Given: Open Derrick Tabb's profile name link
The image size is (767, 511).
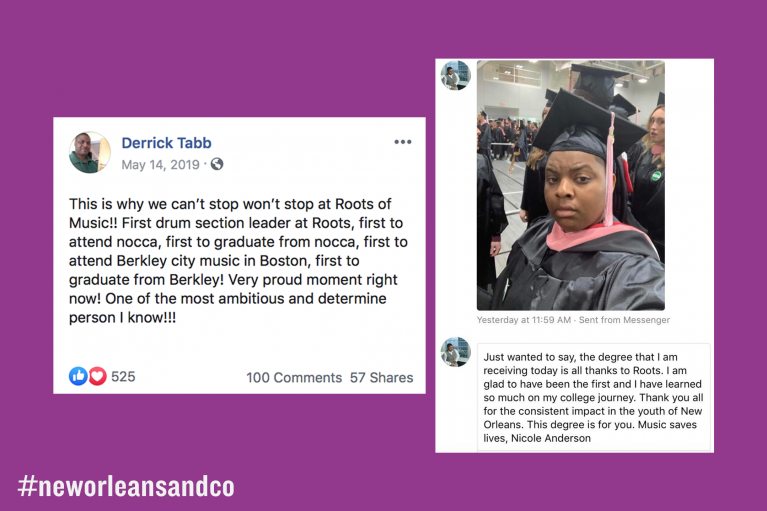Looking at the screenshot, I should (166, 143).
